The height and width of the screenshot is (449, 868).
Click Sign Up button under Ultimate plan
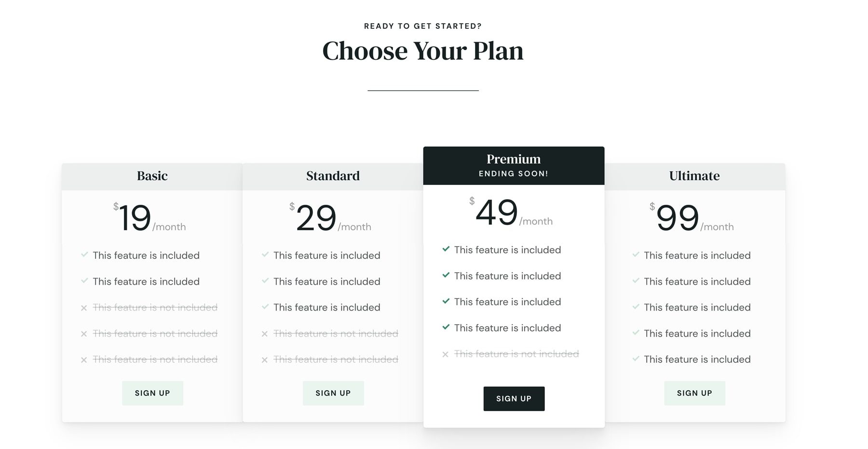[x=694, y=393]
